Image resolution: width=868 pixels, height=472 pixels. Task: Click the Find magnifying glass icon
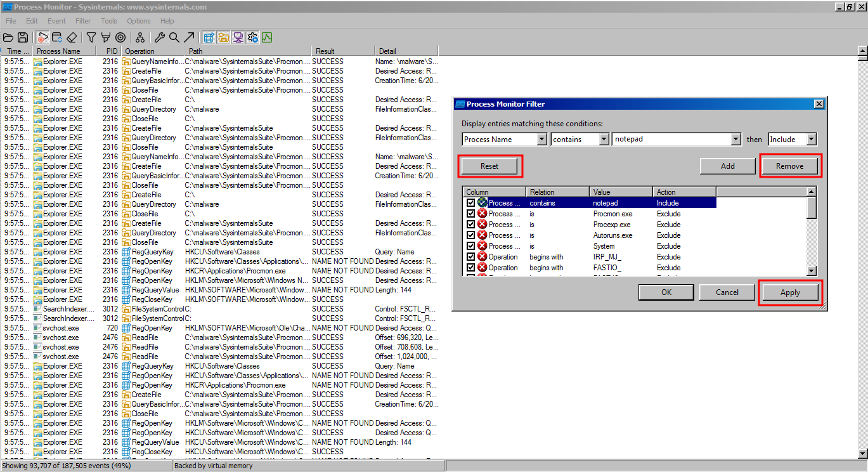click(174, 37)
